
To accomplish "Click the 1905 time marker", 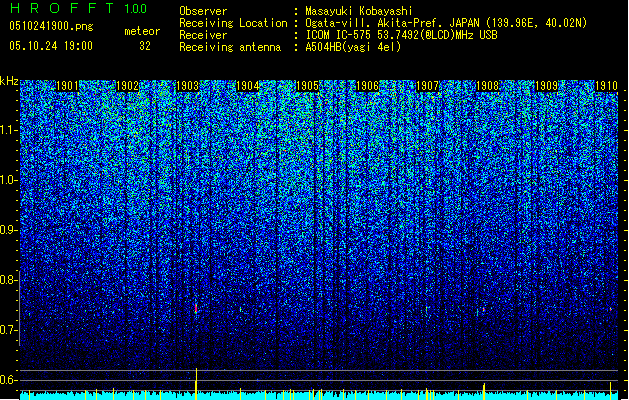I will coord(307,86).
